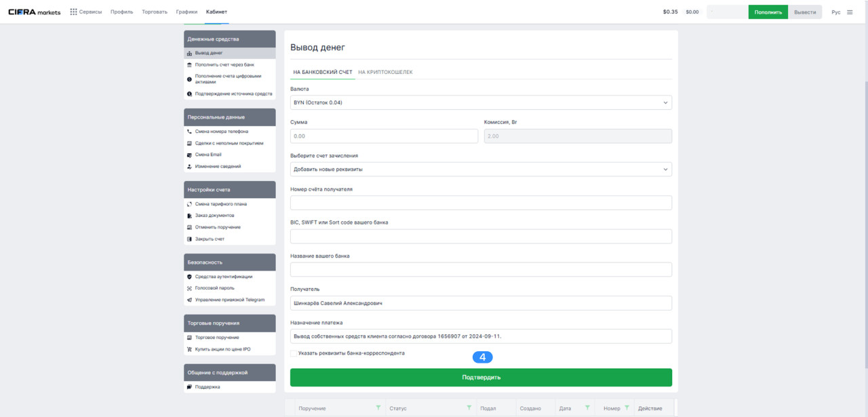
Task: Click filter icon in Дата column
Action: tap(587, 408)
